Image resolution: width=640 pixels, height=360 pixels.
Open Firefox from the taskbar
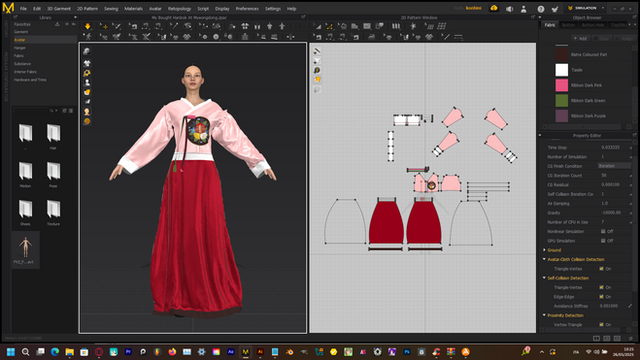click(172, 351)
